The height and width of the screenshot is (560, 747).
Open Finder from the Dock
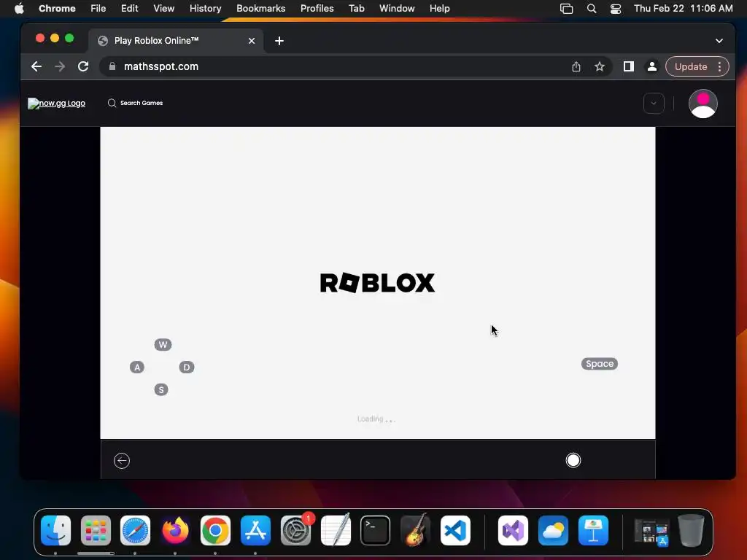click(55, 531)
